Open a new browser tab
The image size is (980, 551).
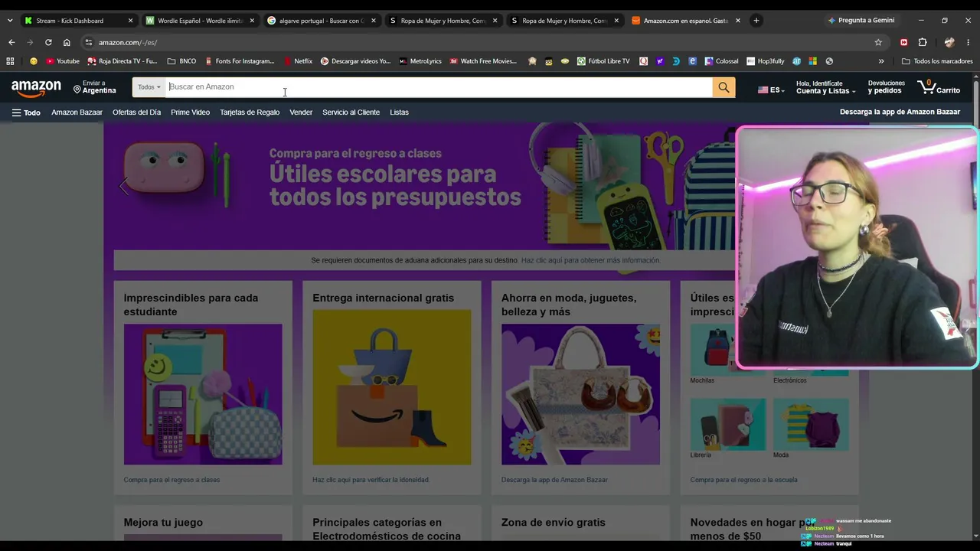[756, 21]
